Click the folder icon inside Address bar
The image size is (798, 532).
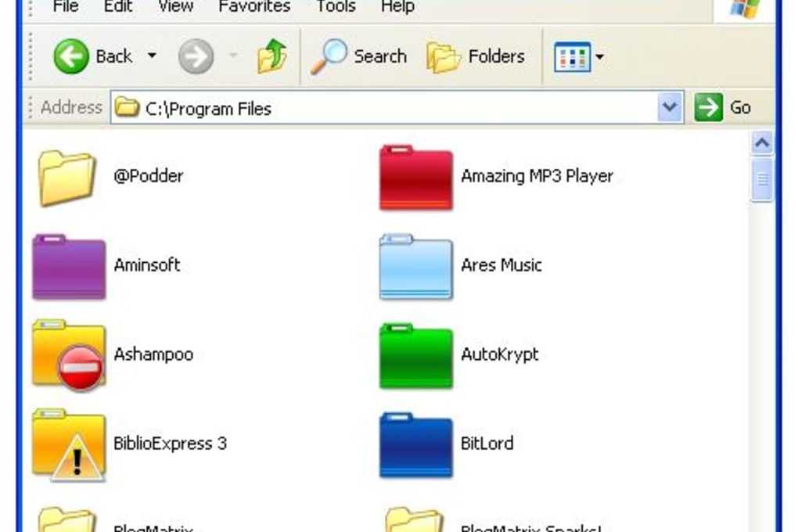[x=126, y=107]
